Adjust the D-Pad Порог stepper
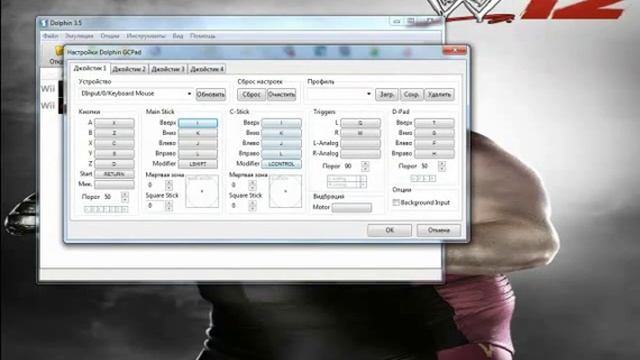This screenshot has width=640, height=360. pyautogui.click(x=442, y=167)
